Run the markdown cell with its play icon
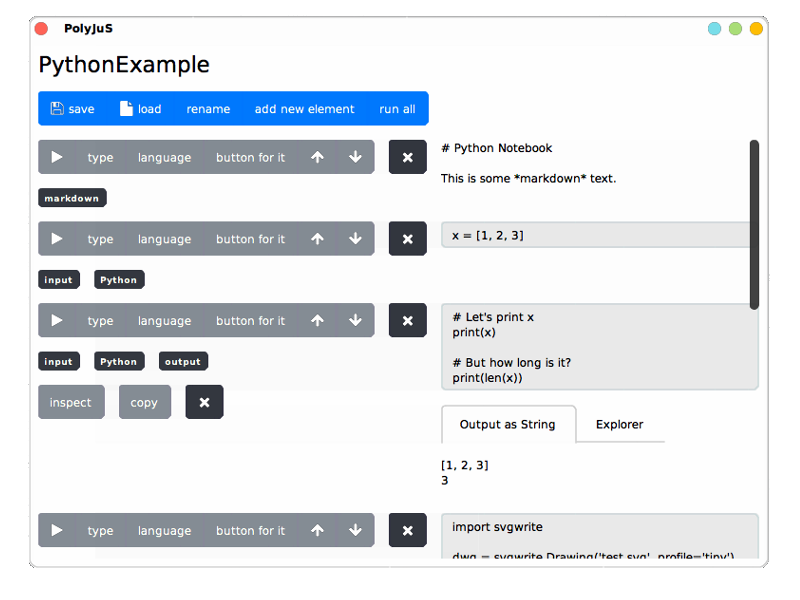The image size is (800, 600). [x=57, y=157]
